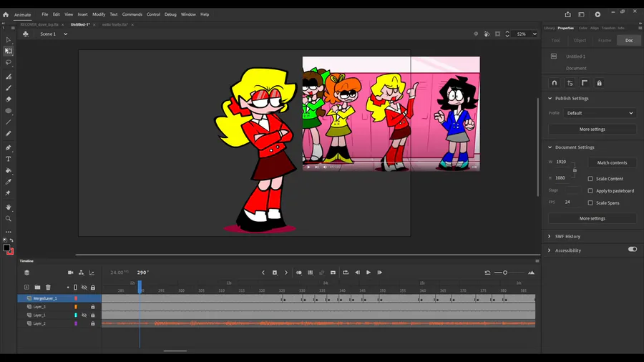This screenshot has height=362, width=644.
Task: Click More settings under Document Settings
Action: point(592,219)
